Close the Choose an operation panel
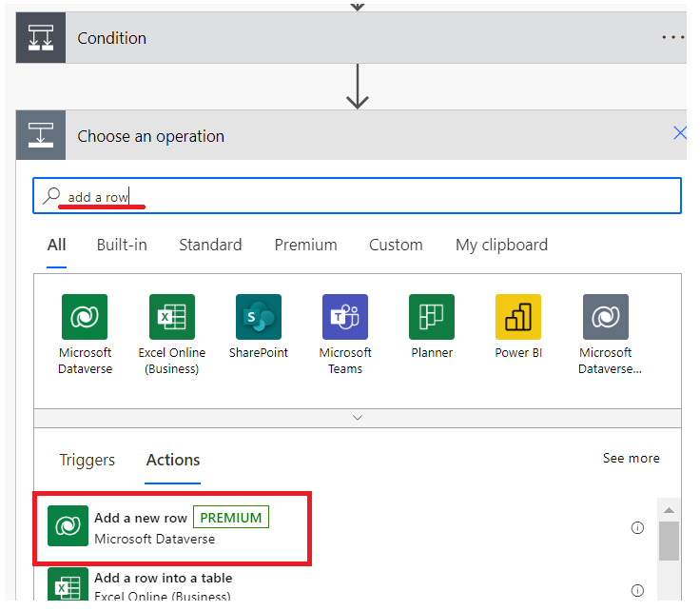 [x=679, y=132]
